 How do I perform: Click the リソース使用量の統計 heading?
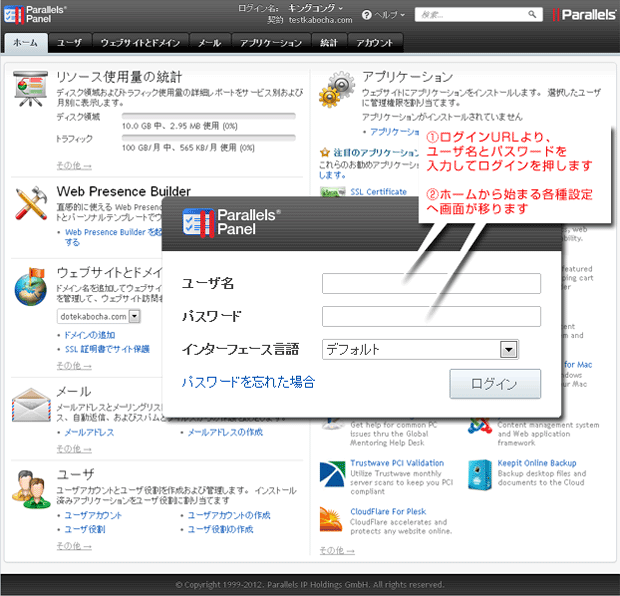tap(119, 77)
